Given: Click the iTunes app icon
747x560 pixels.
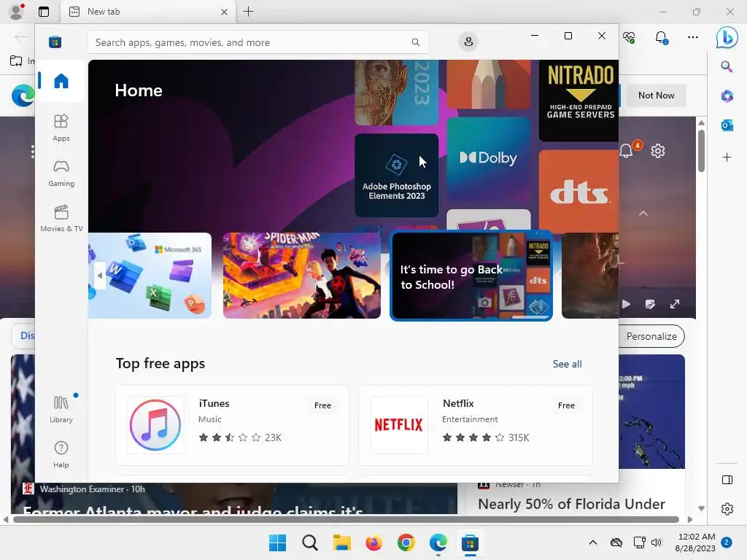Looking at the screenshot, I should [x=155, y=425].
